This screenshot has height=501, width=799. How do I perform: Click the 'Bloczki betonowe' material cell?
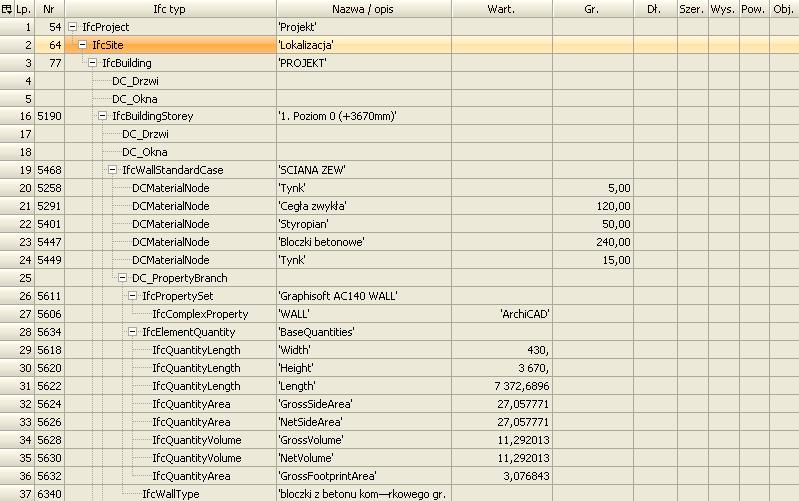[x=364, y=242]
